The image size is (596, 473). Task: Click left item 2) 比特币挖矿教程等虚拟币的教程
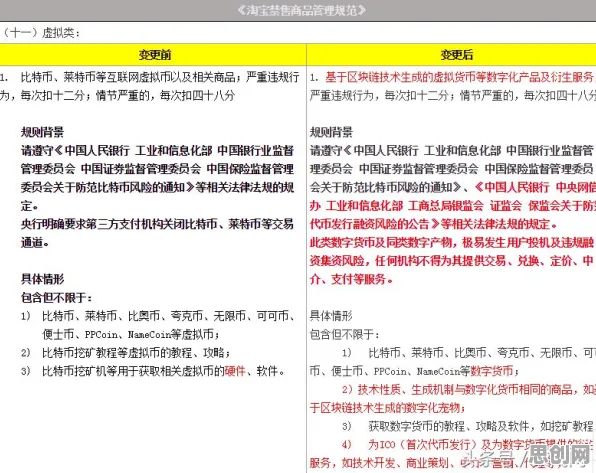coord(126,353)
